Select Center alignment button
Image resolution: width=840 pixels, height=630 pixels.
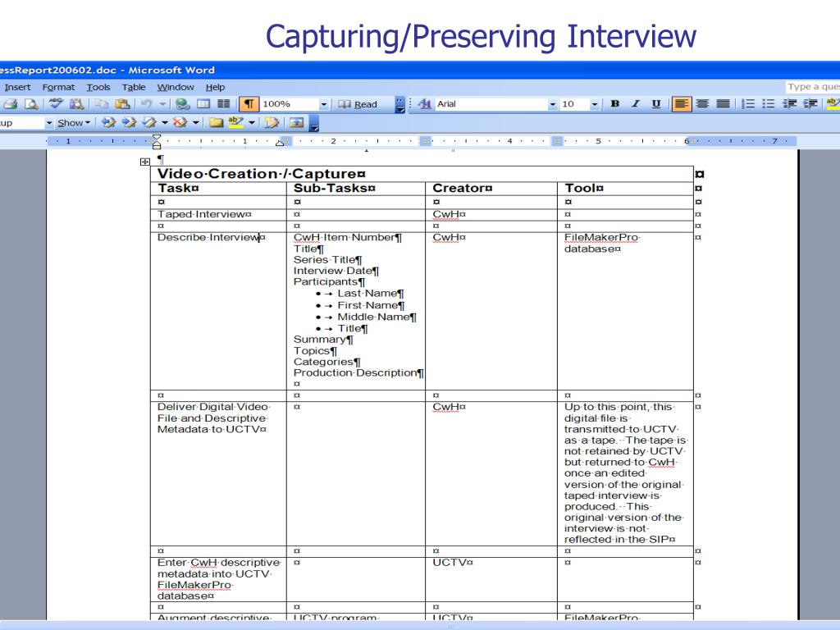pyautogui.click(x=702, y=104)
